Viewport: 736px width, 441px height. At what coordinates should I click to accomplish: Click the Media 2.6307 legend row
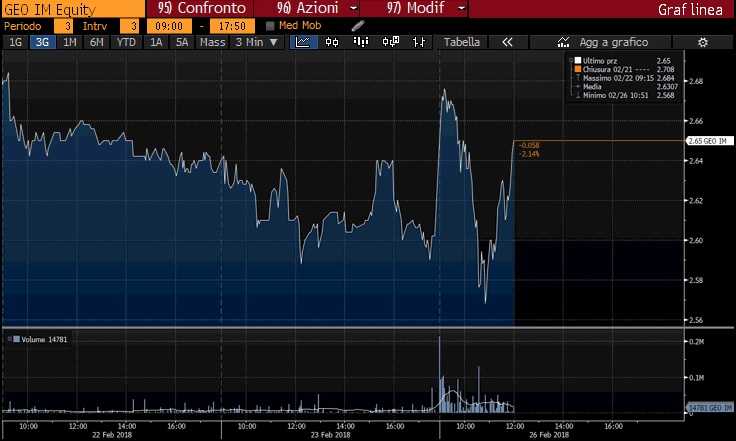pyautogui.click(x=627, y=87)
